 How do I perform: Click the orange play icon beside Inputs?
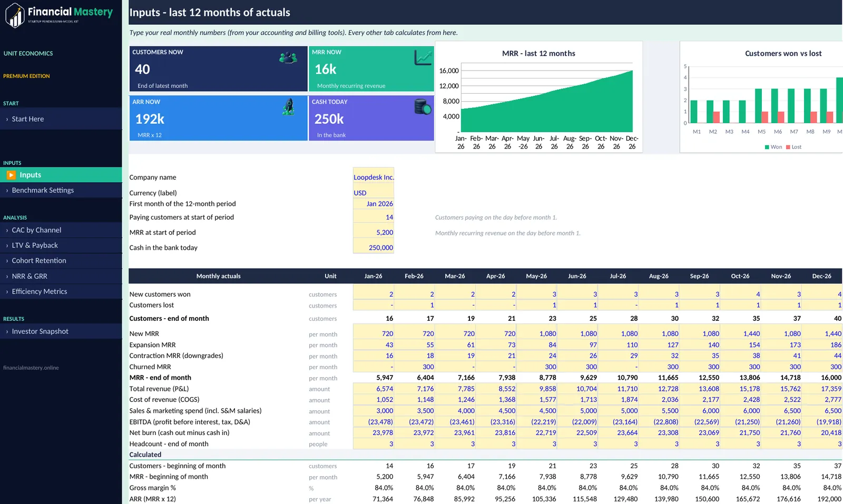click(11, 175)
